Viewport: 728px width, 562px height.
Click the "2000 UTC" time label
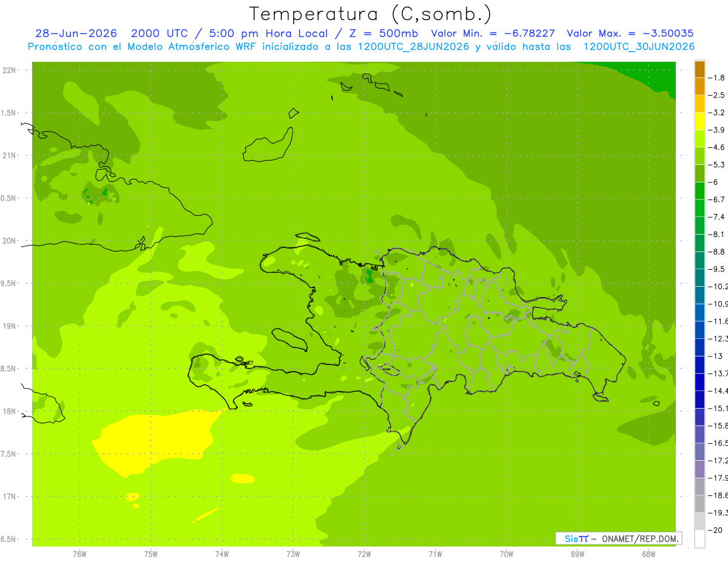click(x=160, y=34)
